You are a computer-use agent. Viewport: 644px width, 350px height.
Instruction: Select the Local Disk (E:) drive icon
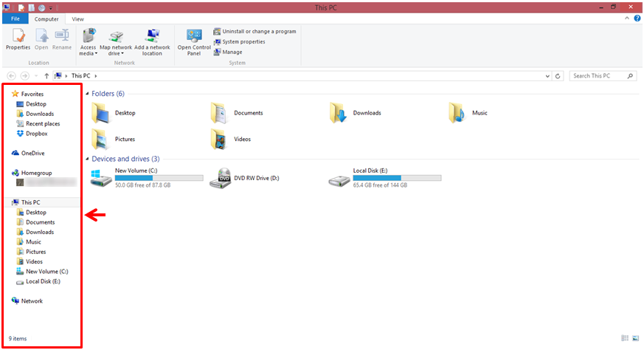coord(339,180)
